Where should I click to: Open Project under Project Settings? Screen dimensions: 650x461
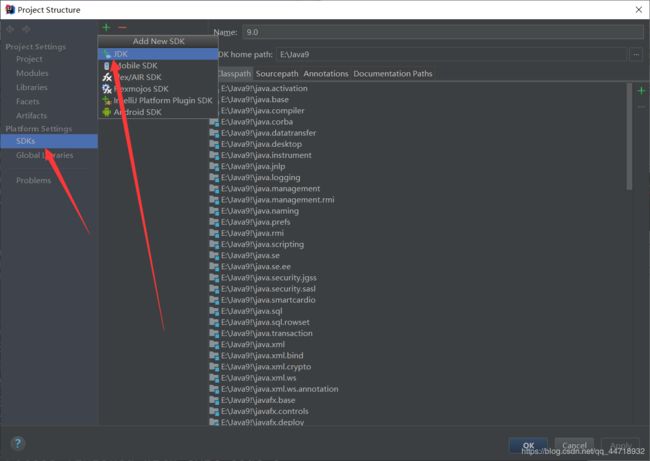coord(29,59)
